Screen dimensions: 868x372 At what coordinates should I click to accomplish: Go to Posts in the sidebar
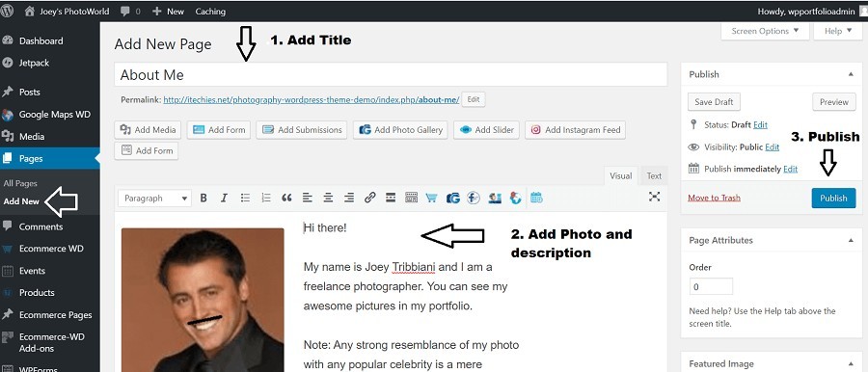pyautogui.click(x=29, y=92)
